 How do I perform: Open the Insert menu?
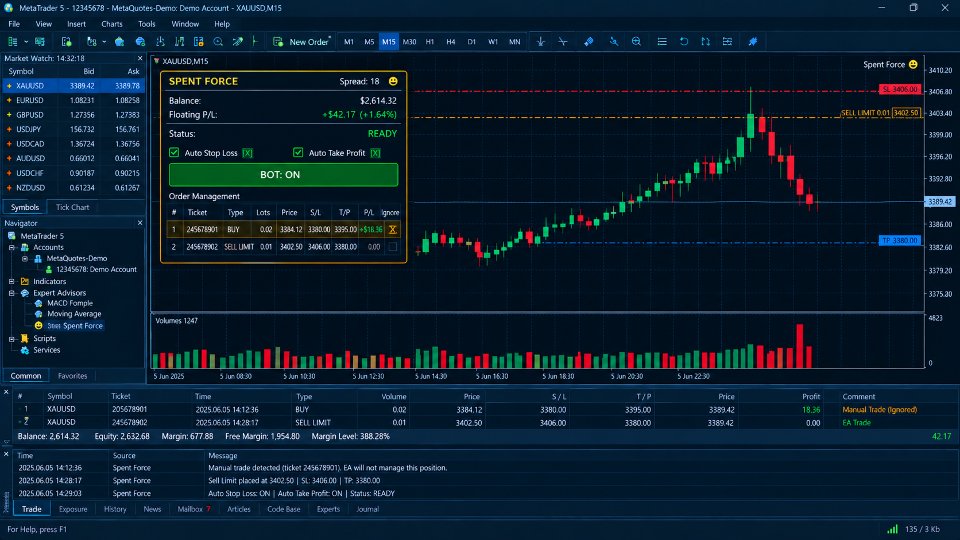pos(77,24)
